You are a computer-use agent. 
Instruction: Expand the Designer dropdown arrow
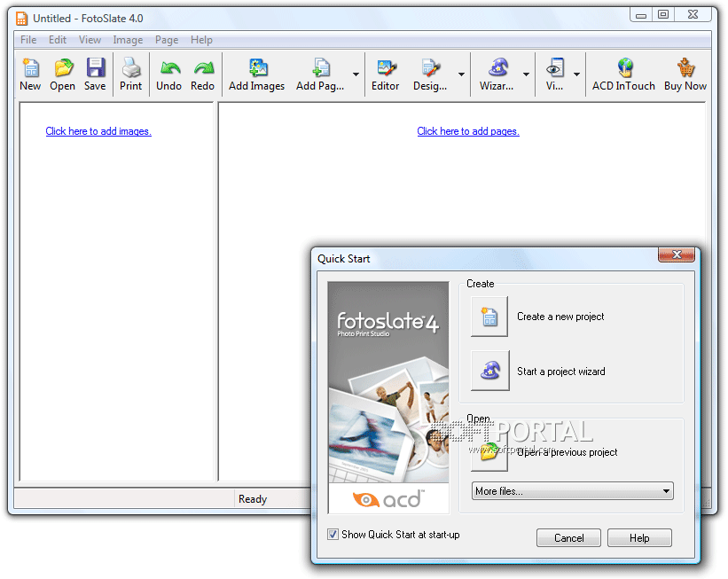point(461,74)
